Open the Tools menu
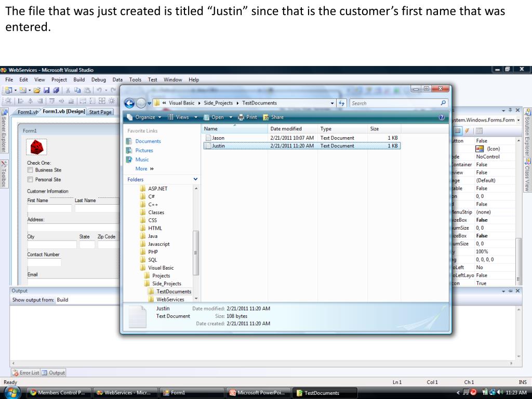 click(135, 79)
